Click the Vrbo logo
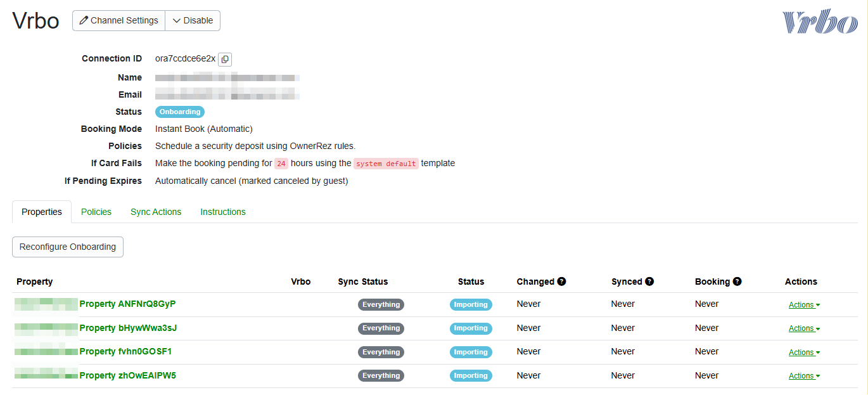 coord(820,22)
